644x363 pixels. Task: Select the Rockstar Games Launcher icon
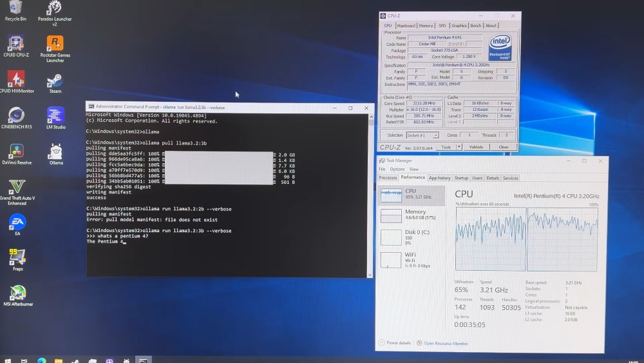55,49
